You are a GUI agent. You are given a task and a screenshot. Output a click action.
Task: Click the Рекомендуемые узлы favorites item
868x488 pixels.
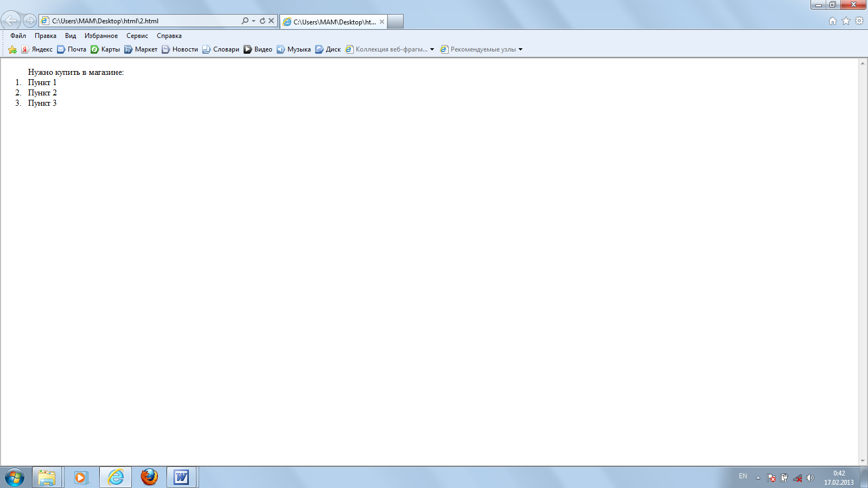click(x=478, y=49)
